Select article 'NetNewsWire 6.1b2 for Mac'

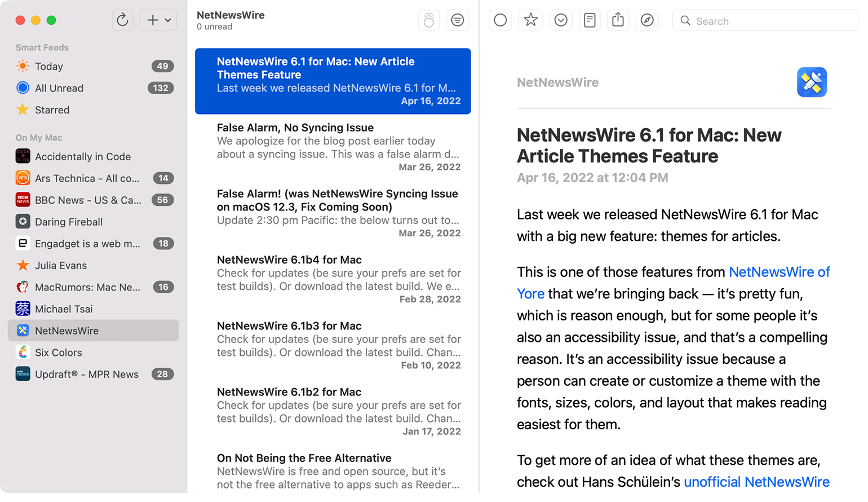tap(333, 411)
